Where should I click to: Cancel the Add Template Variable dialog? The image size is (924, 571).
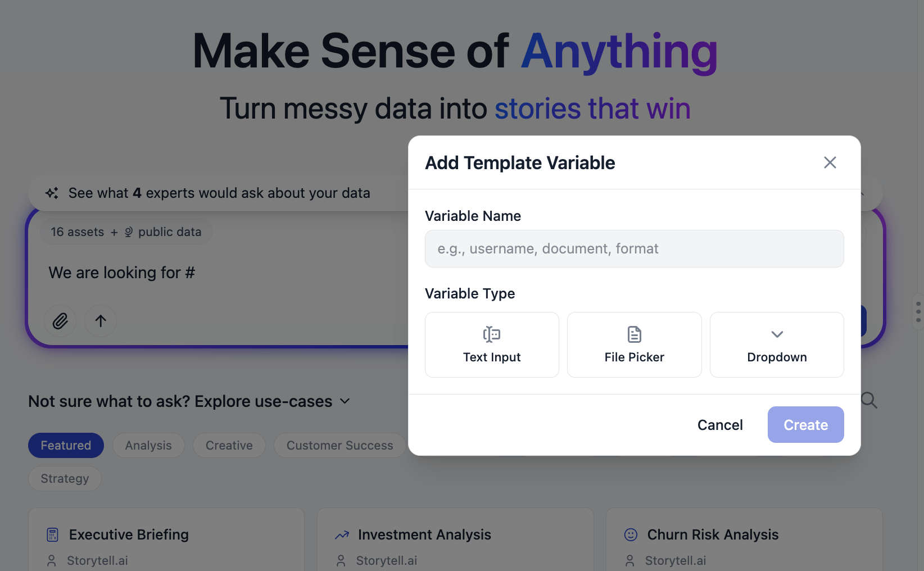point(720,425)
